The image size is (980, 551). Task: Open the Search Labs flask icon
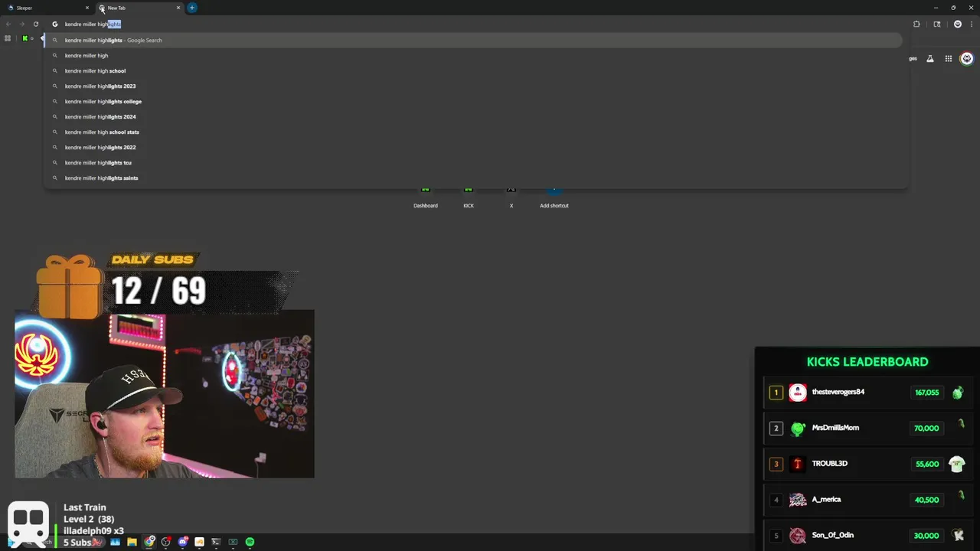930,58
